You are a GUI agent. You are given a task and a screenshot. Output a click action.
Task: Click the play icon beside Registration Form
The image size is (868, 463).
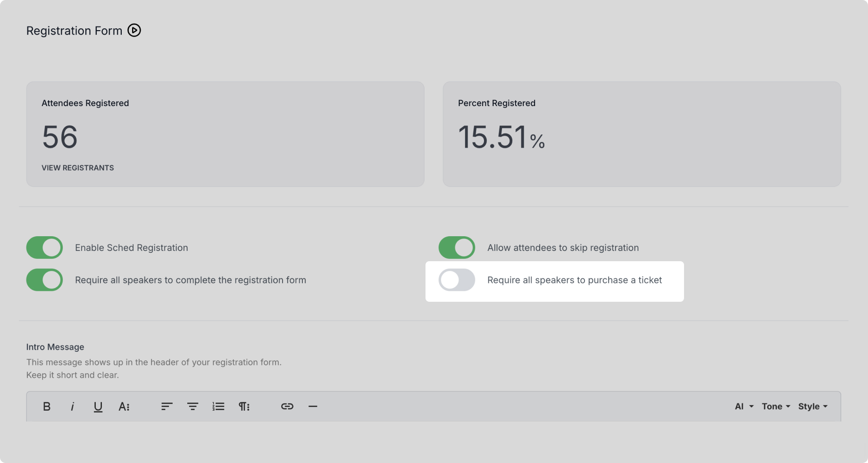134,31
